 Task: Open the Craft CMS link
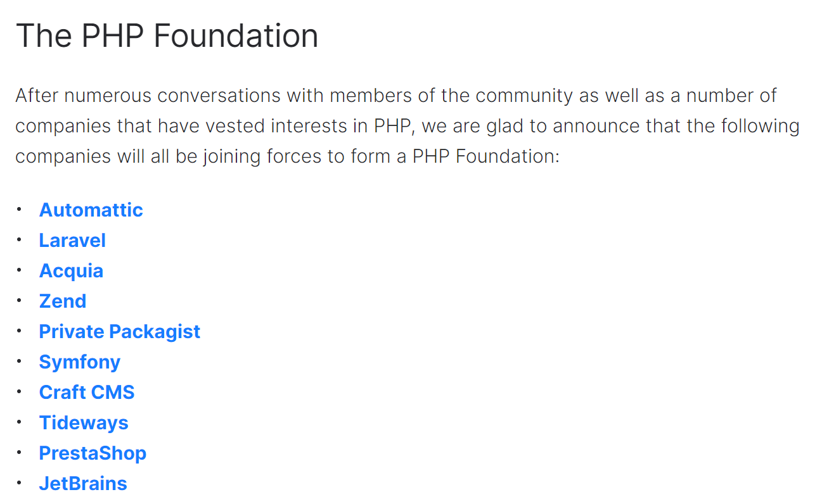(x=87, y=393)
